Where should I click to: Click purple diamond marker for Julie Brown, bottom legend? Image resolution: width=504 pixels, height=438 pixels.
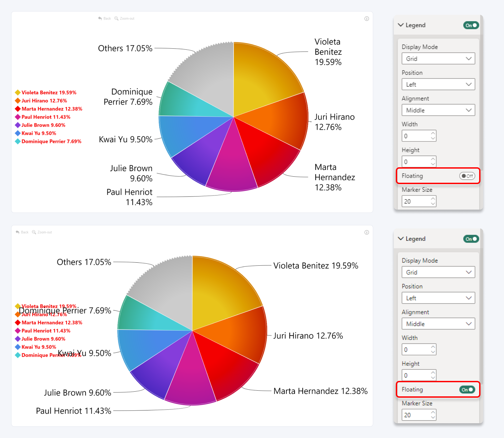click(x=18, y=339)
